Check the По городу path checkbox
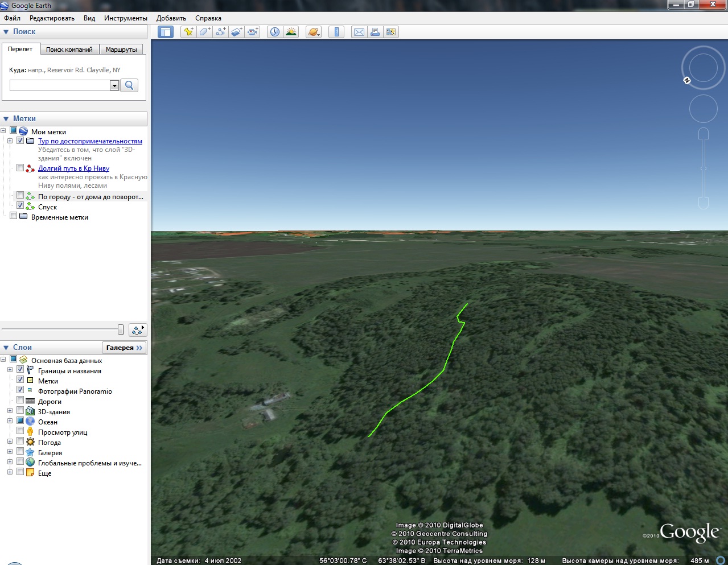 (x=20, y=196)
